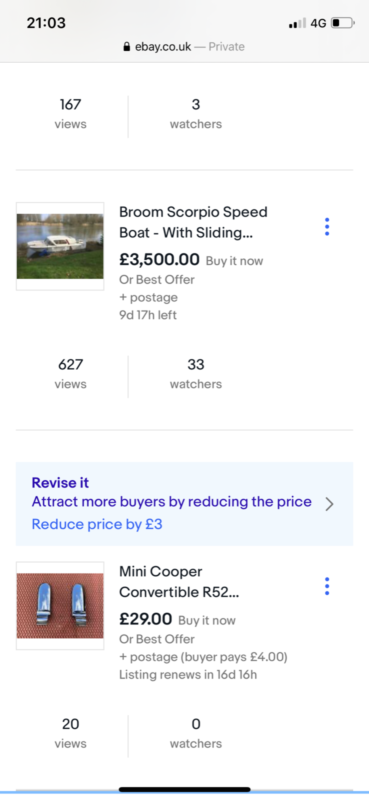Tap the 3 watchers count at top
Screen dimensions: 369x800
coord(196,114)
